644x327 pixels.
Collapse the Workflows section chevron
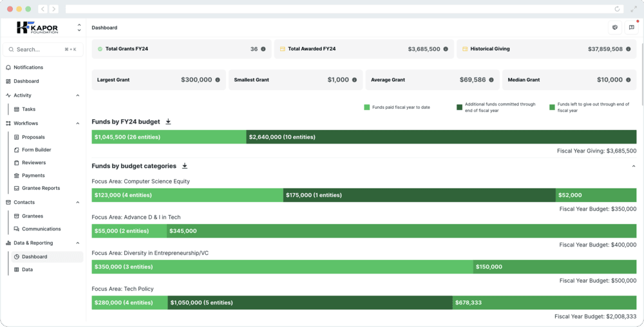coord(78,123)
